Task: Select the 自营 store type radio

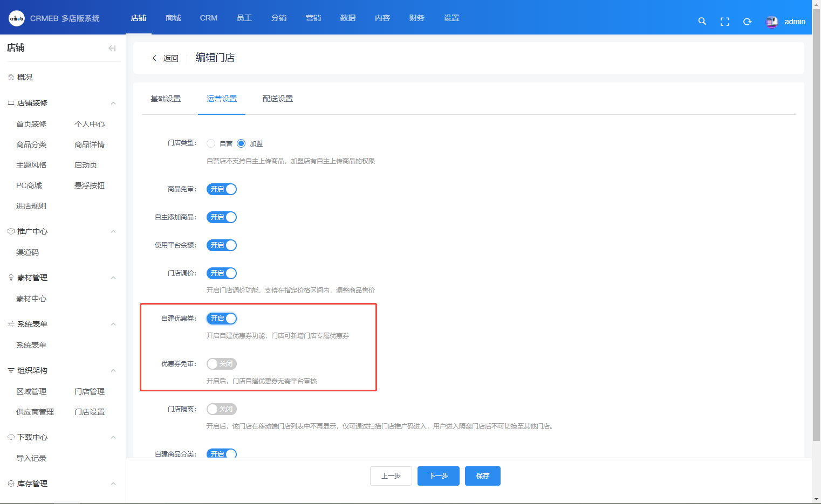Action: (211, 143)
